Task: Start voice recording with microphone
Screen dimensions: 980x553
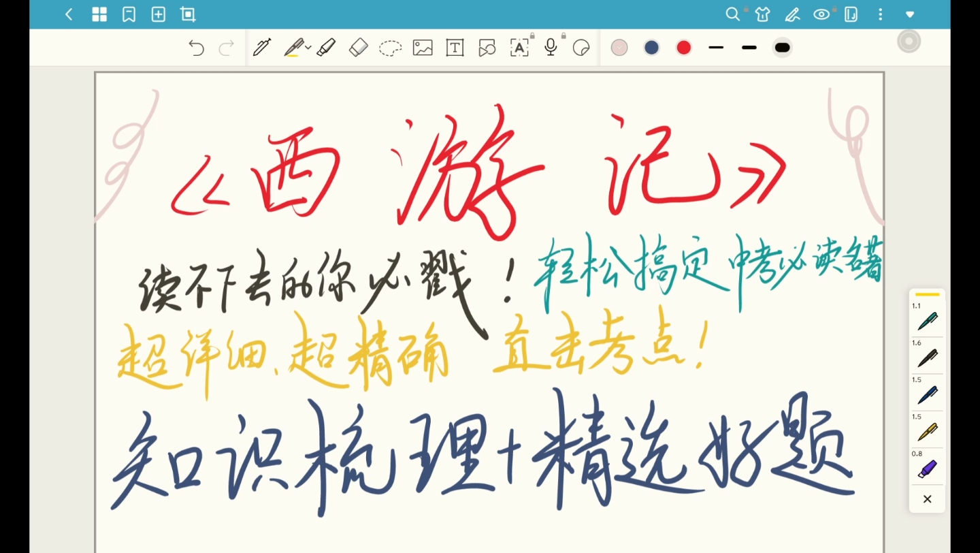Action: [551, 48]
